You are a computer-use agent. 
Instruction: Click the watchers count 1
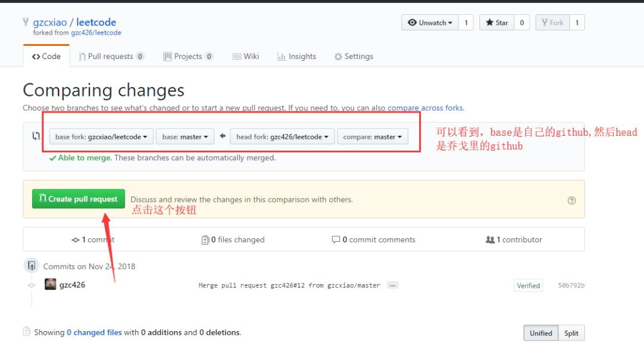coord(466,23)
